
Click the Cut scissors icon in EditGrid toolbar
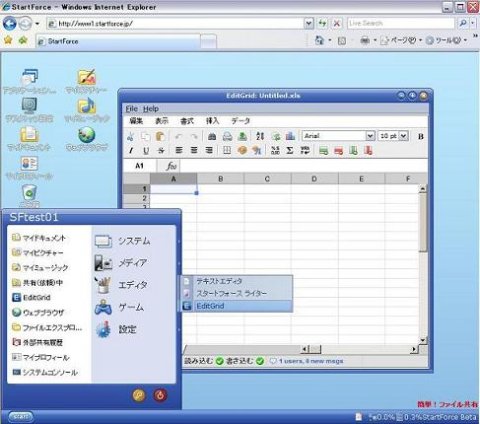(x=130, y=136)
